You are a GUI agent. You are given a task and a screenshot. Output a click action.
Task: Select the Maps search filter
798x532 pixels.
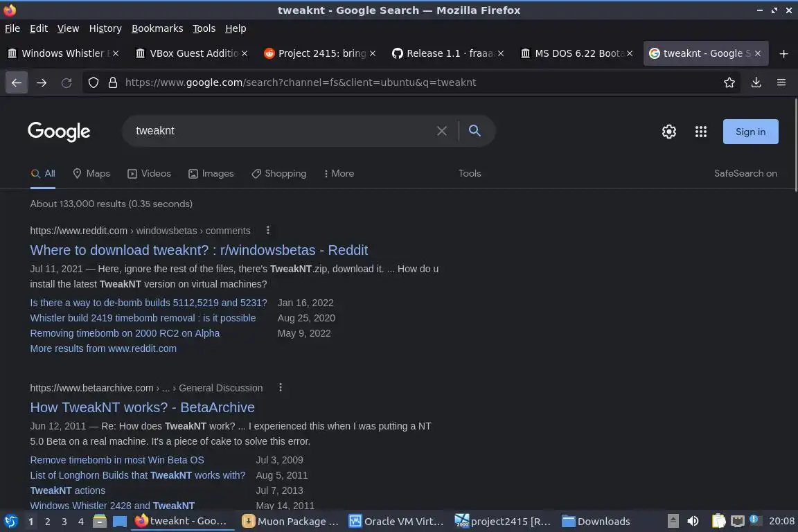[x=91, y=174]
